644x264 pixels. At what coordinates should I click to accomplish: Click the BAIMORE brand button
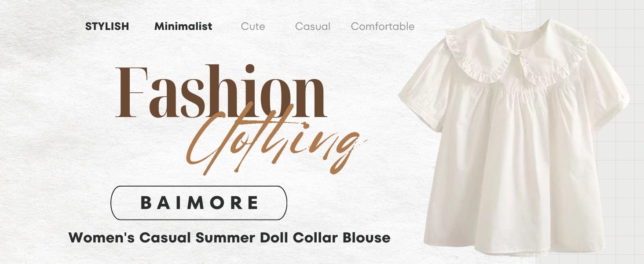199,203
